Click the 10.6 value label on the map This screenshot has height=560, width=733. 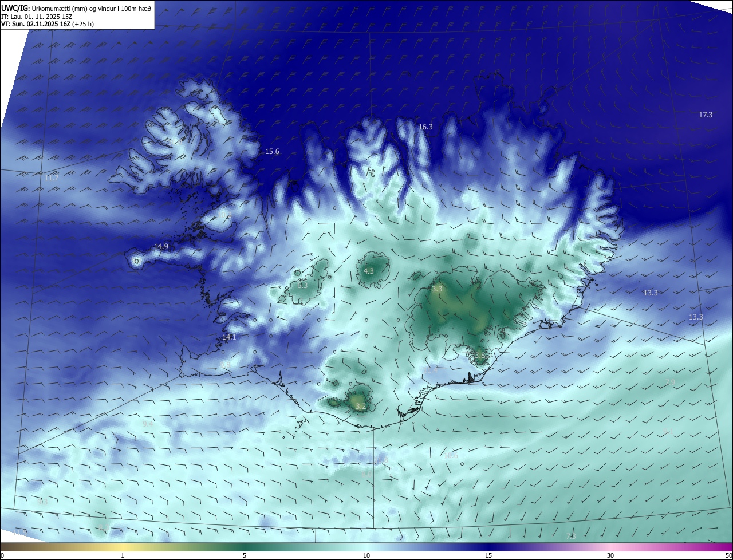[x=451, y=456]
